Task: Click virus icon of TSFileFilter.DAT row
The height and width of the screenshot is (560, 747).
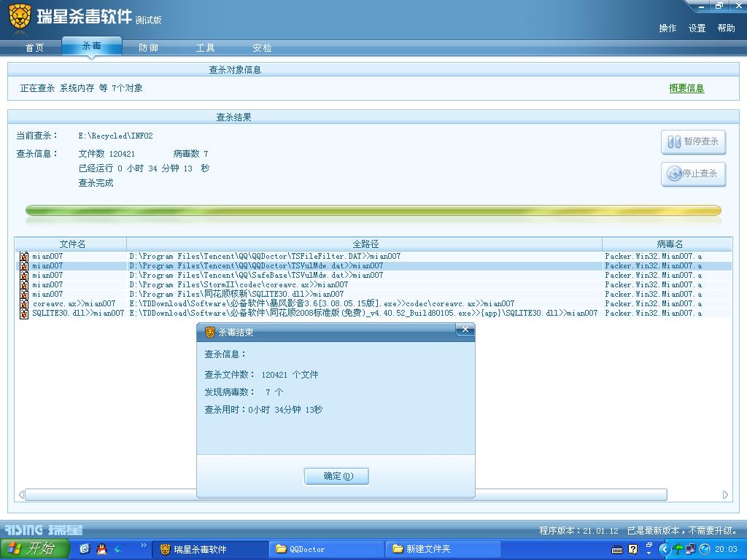Action: [24, 257]
